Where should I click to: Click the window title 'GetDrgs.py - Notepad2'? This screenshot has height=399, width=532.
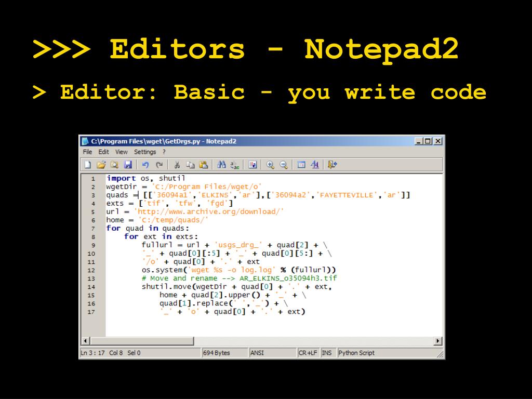pos(201,141)
